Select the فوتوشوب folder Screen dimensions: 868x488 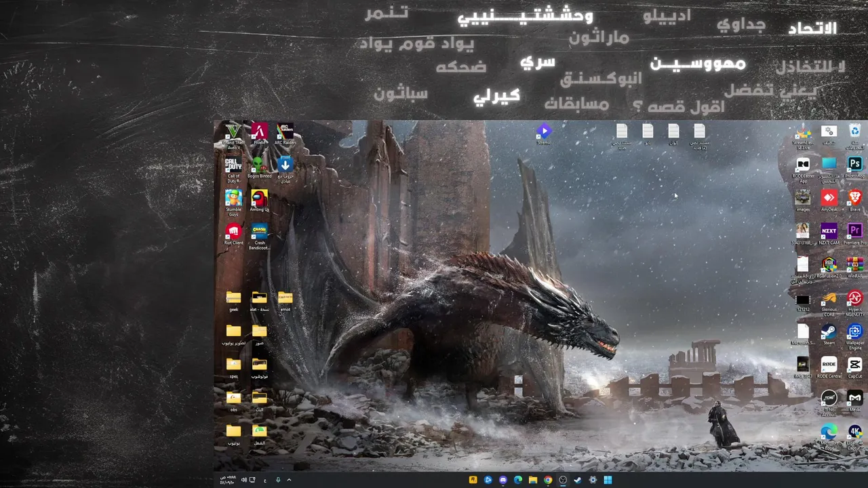pyautogui.click(x=259, y=367)
